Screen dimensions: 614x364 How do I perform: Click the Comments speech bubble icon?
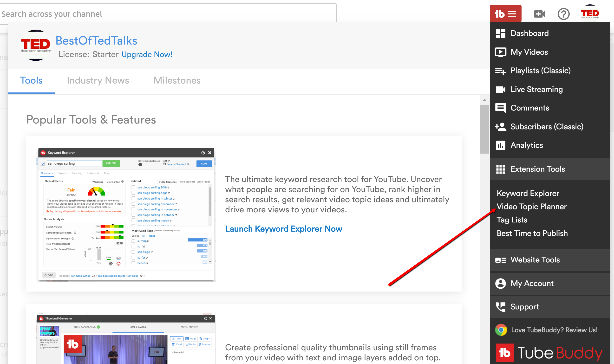coord(500,108)
